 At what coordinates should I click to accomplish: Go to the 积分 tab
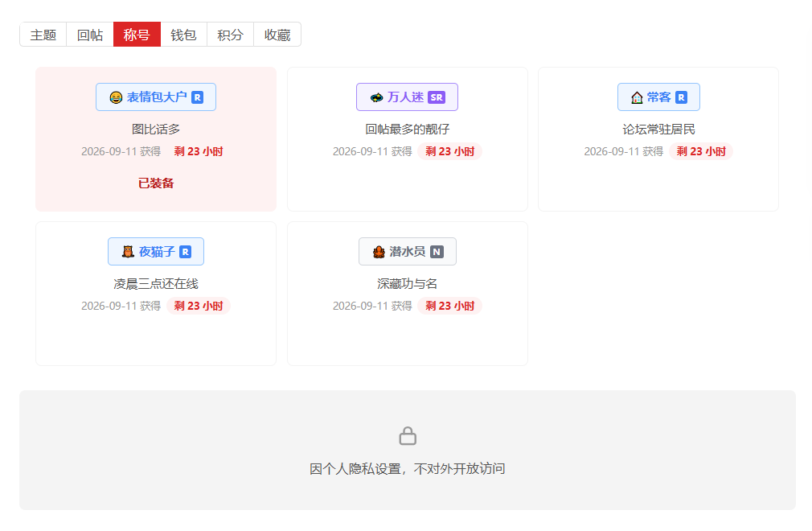tap(231, 34)
